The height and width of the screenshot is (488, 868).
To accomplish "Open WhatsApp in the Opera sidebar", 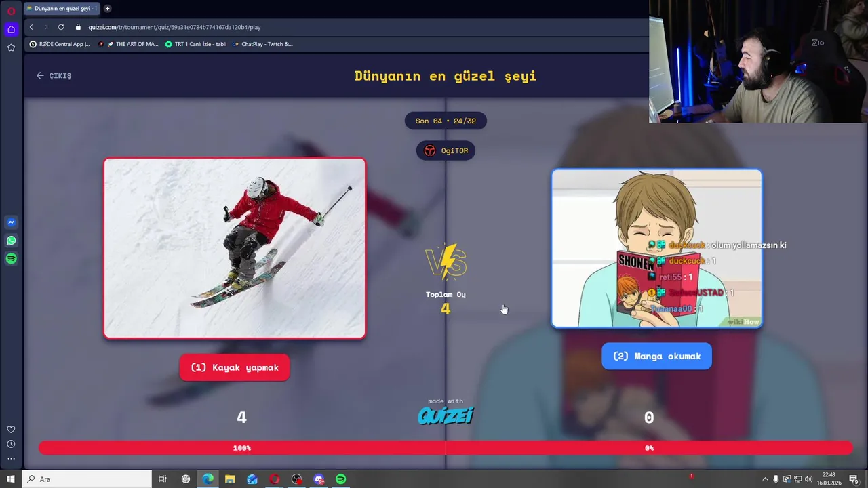I will pyautogui.click(x=11, y=241).
